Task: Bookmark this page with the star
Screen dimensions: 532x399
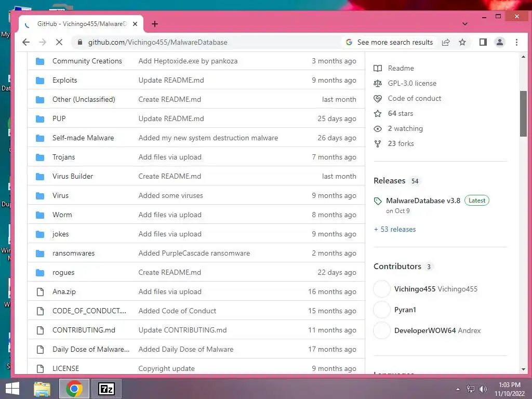Action: click(462, 42)
